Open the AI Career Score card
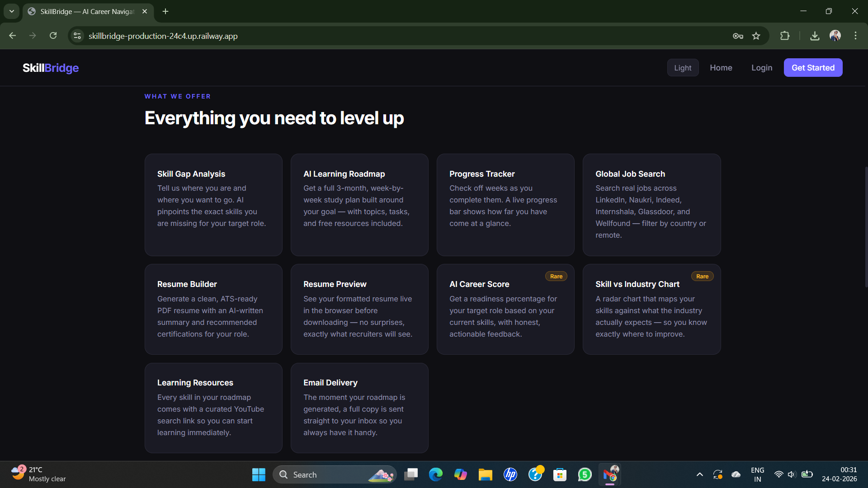Image resolution: width=868 pixels, height=488 pixels. (x=505, y=309)
